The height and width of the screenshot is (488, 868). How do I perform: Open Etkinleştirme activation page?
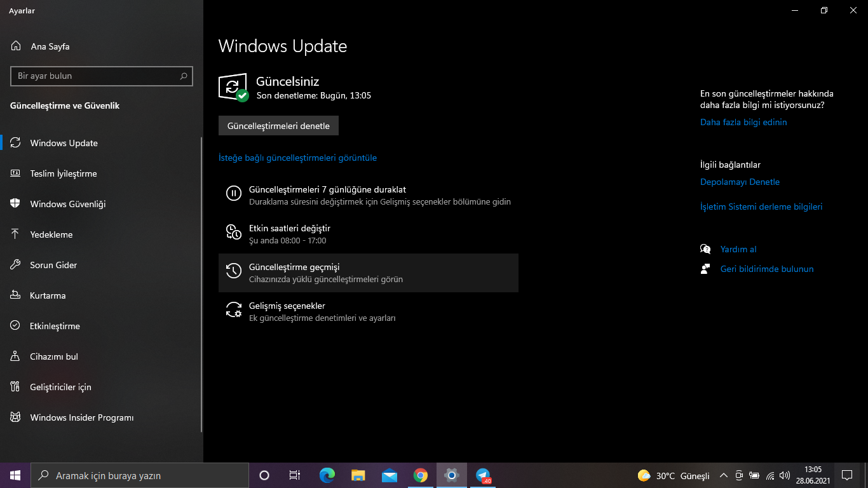tap(102, 326)
